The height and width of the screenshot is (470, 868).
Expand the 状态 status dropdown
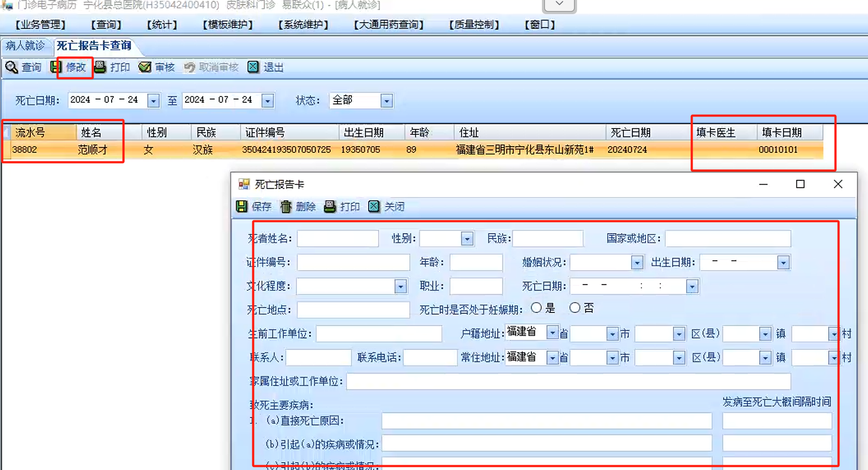(x=386, y=101)
